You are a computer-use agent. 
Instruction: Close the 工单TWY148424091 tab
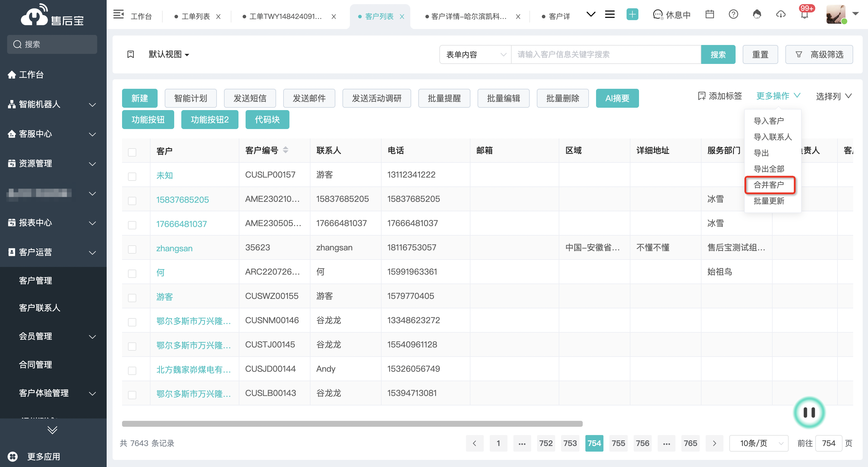(x=334, y=17)
